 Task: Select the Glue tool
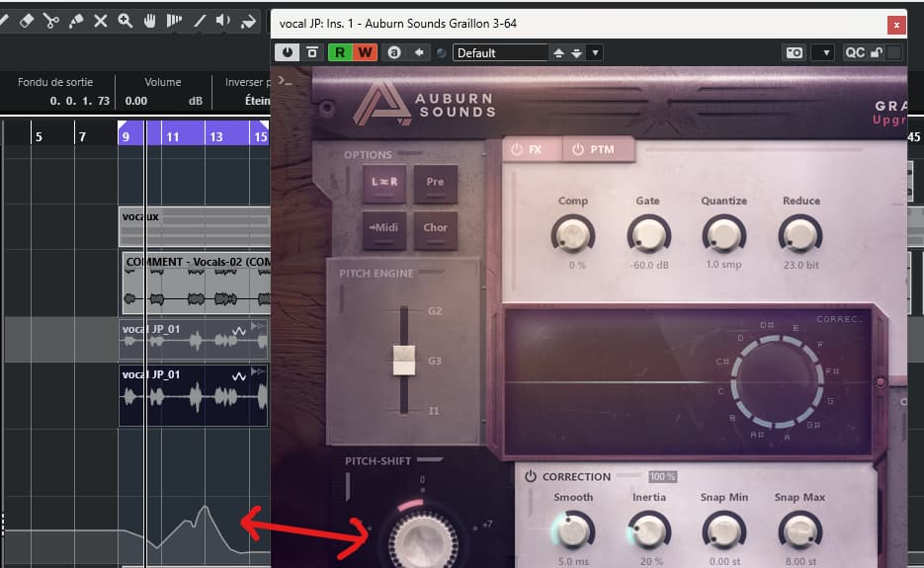[76, 21]
